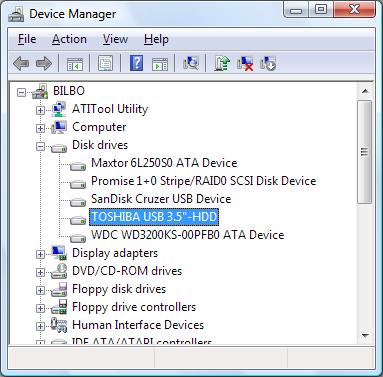Click the DVD/CD-ROM drives category icon
Screen dimensions: 383x377
59,271
